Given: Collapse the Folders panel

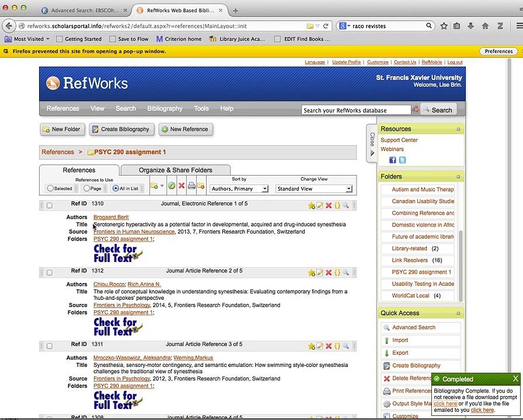Looking at the screenshot, I should click(458, 177).
